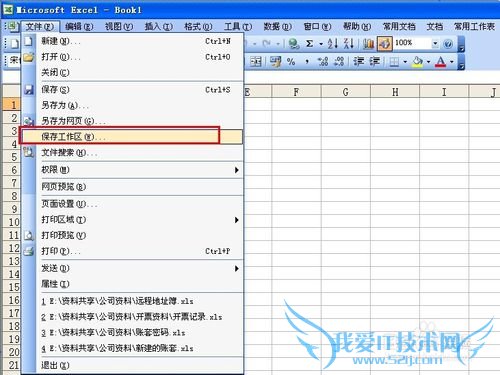Viewport: 500px width, 375px height.
Task: Click the Borders icon
Action: (x=394, y=62)
